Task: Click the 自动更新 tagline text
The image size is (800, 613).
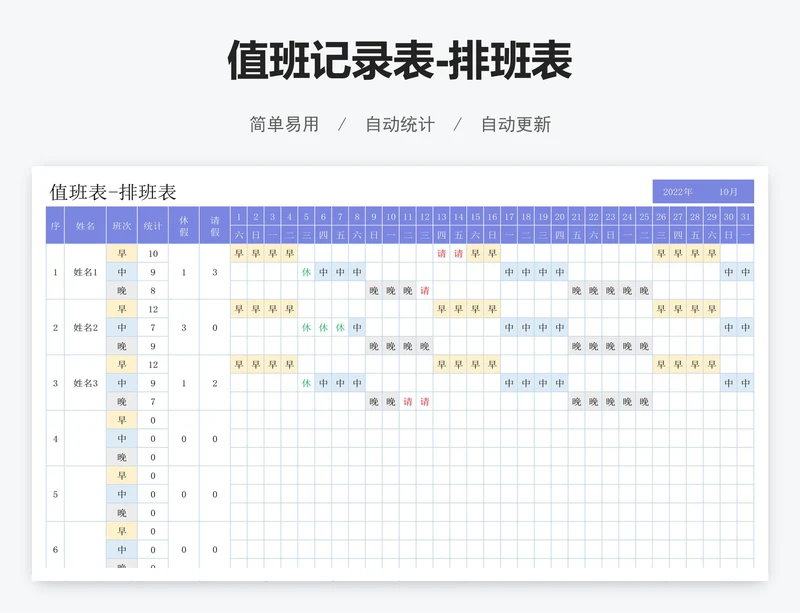Action: (516, 125)
